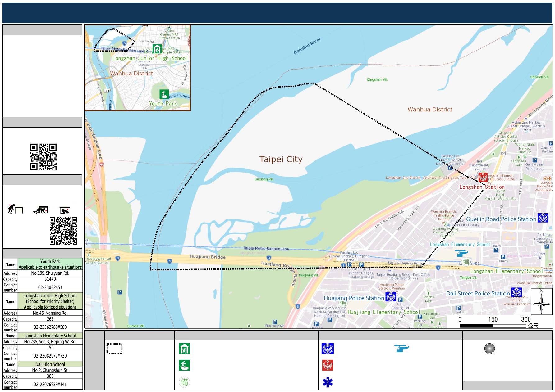Screen dimensions: 555x392
Task: Click the first drop-under-table figure icon
Action: (x=16, y=209)
